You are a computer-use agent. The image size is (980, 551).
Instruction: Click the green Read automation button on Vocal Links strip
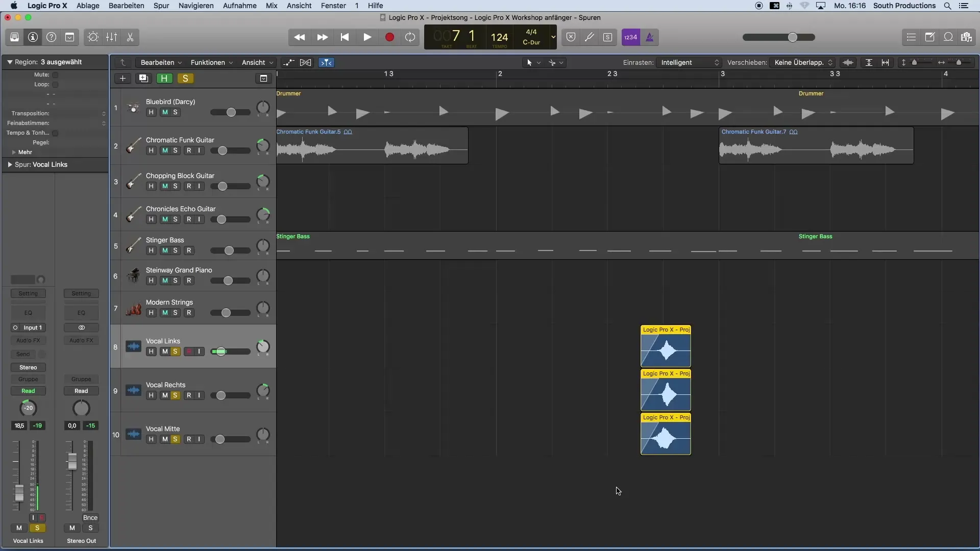tap(28, 391)
